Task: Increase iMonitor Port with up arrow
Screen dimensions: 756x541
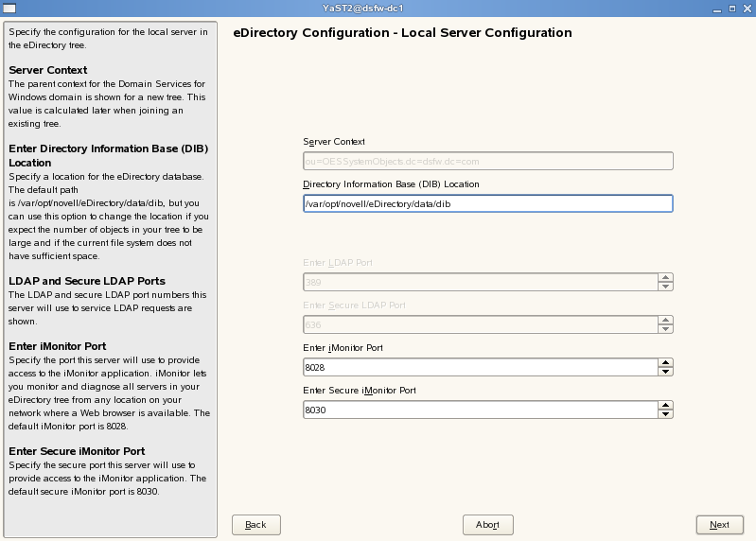Action: 666,362
